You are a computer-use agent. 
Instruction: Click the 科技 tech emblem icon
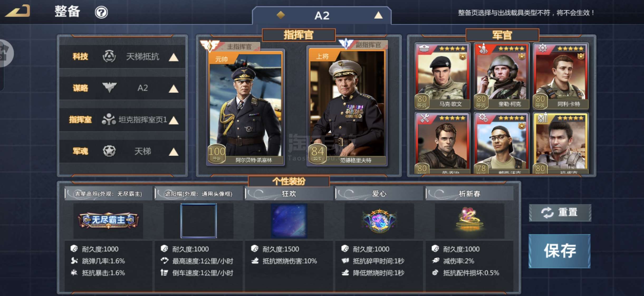(109, 56)
